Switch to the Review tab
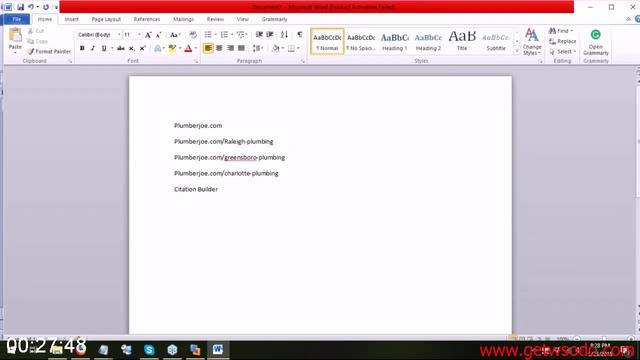 (x=215, y=19)
